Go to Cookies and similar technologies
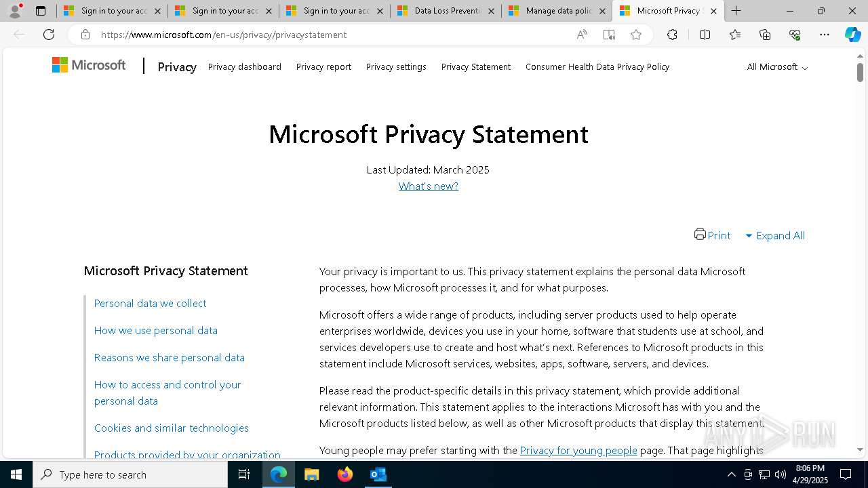868x488 pixels. 172,428
